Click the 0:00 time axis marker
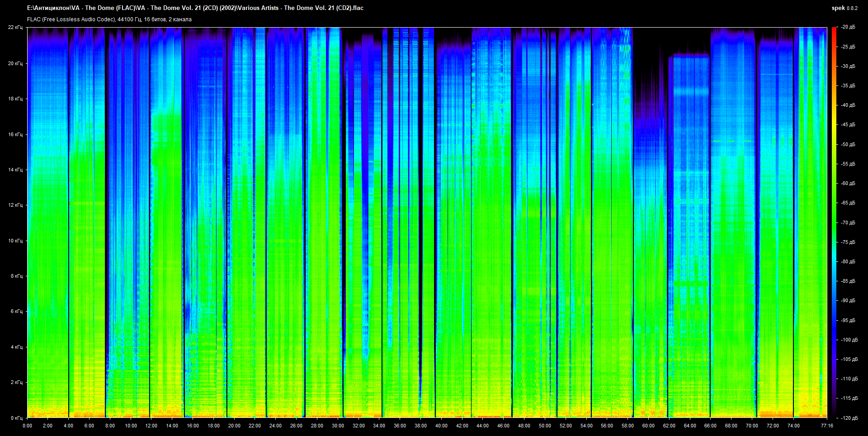The height and width of the screenshot is (436, 868). tap(27, 426)
